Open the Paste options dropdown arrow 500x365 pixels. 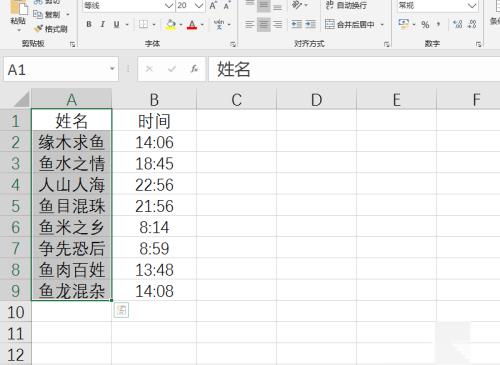pyautogui.click(x=18, y=30)
